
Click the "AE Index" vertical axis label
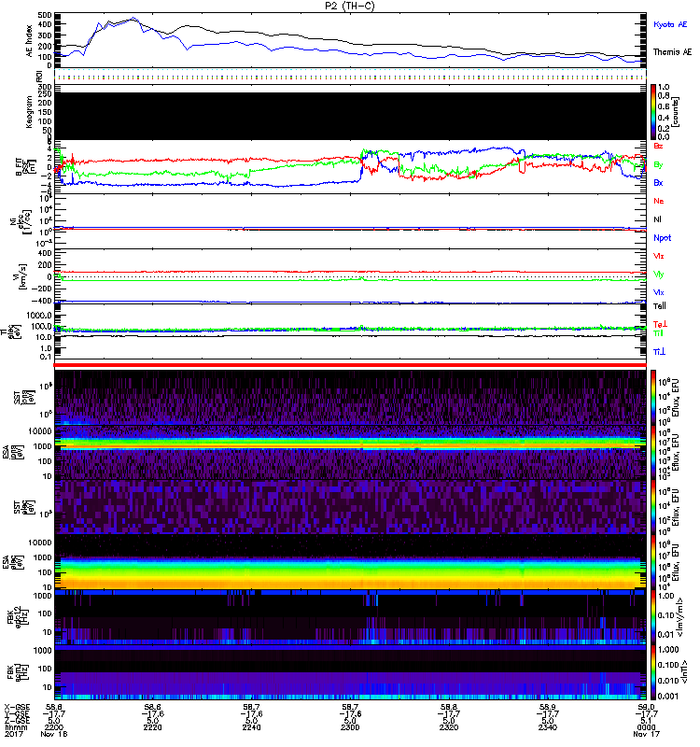[30, 41]
